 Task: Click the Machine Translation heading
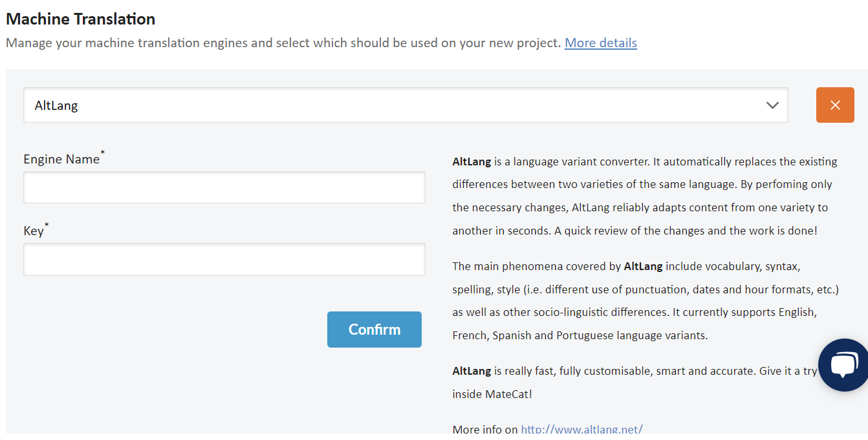(81, 19)
